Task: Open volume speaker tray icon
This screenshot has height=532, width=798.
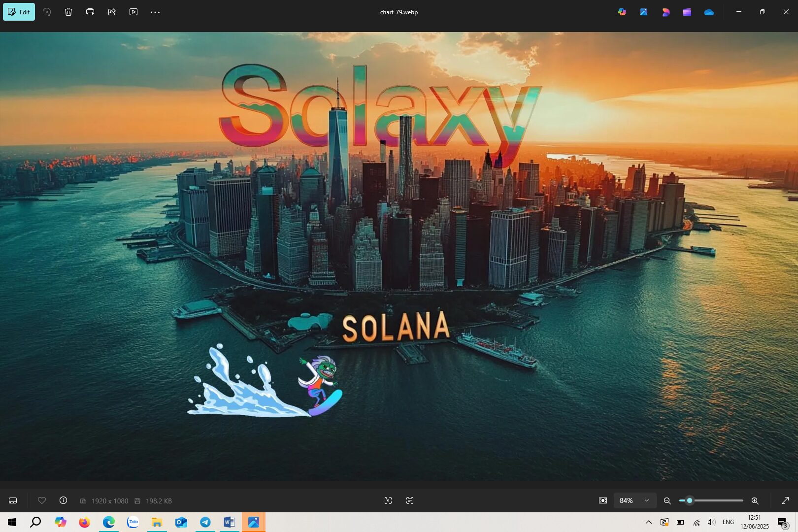Action: point(711,522)
